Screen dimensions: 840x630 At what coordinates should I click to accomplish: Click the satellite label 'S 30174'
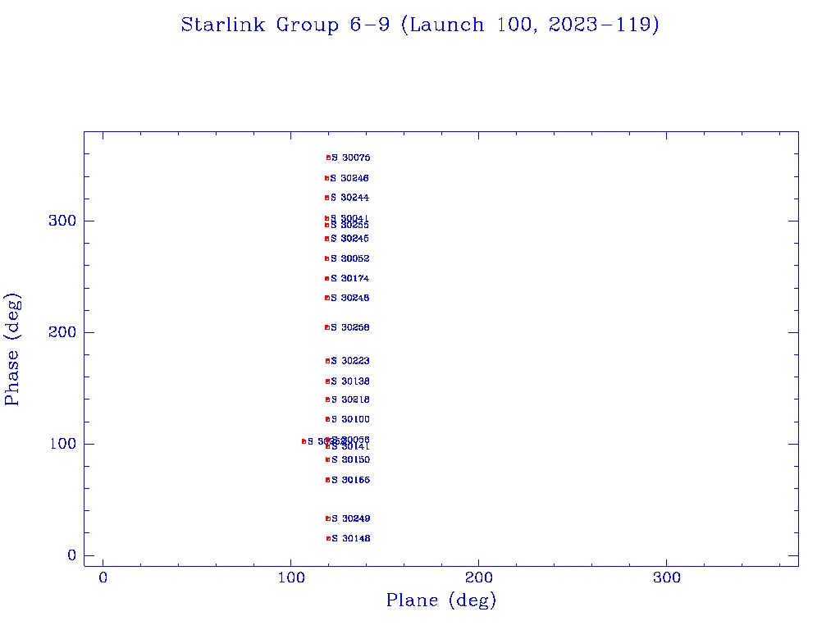pyautogui.click(x=349, y=279)
